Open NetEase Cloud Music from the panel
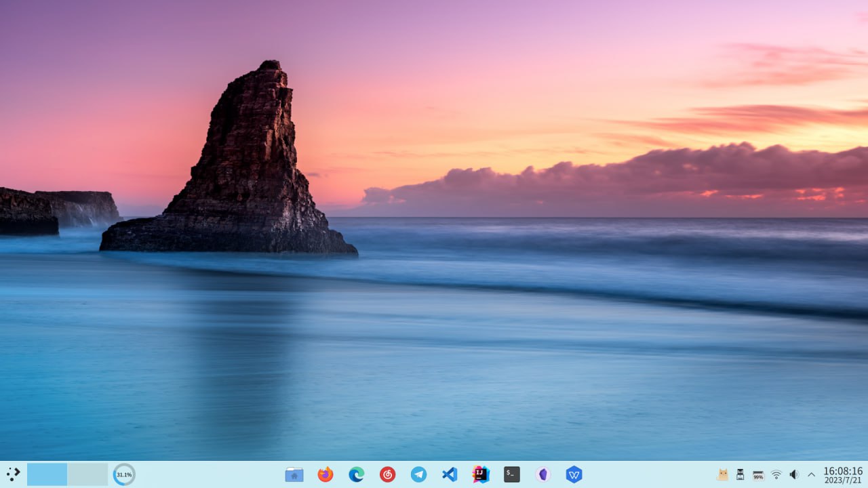Screen dimensions: 868x488 [387, 474]
